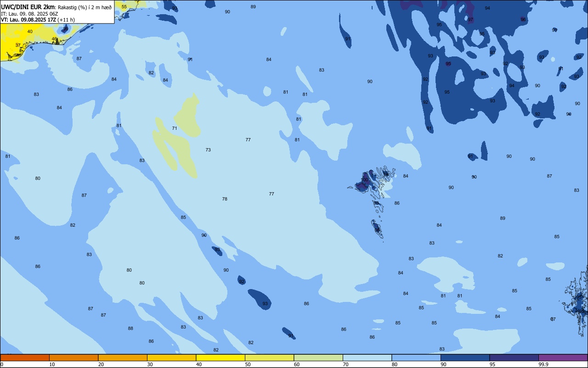Click the legend tick label 99.9

pyautogui.click(x=543, y=364)
